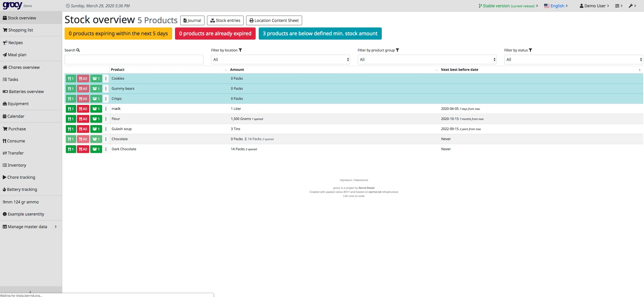
Task: Open the Filter by status dropdown
Action: pos(573,60)
